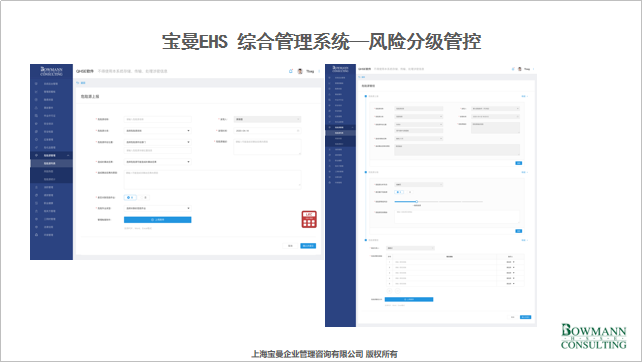Collapse the second timeline section in right screenshot
This screenshot has height=362, width=643.
tap(524, 172)
